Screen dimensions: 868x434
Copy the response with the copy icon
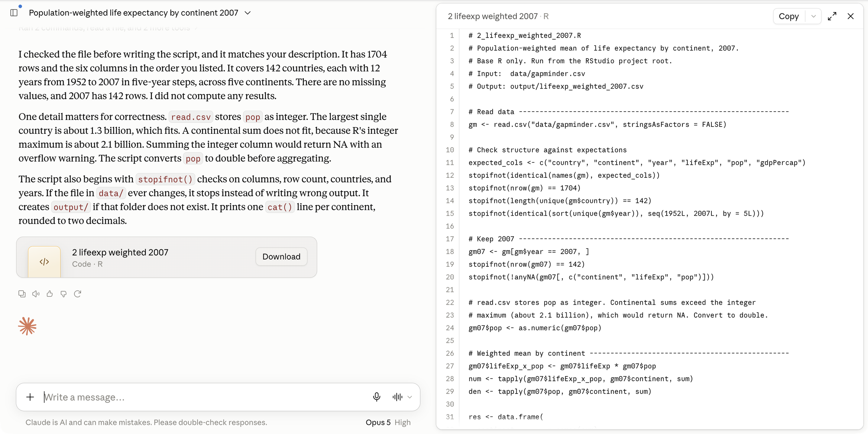[x=22, y=294]
